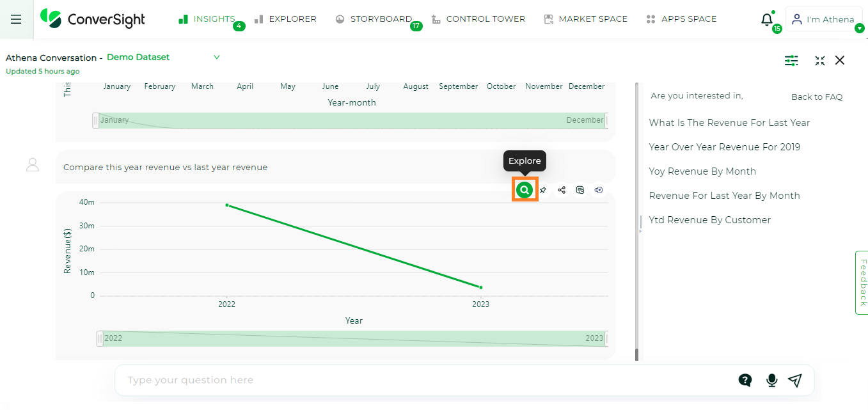Open Market Space
Screen dimensions: 868x410
tap(585, 19)
